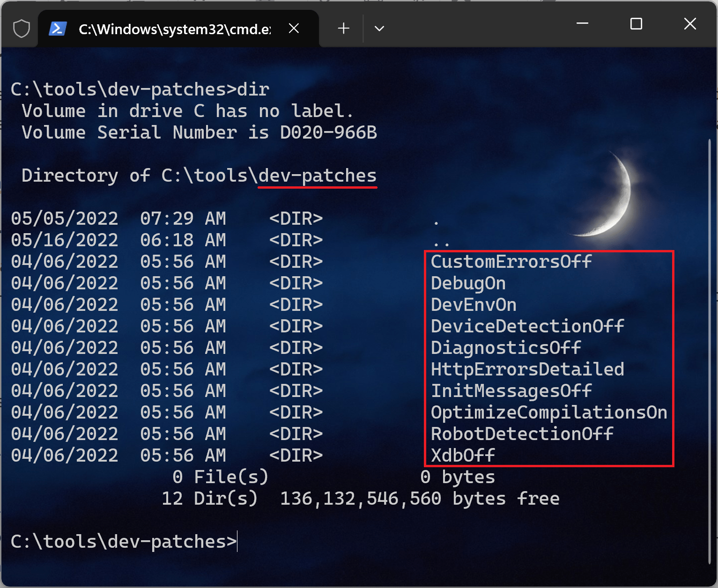Click the DebugOn directory name
The height and width of the screenshot is (588, 718).
[468, 283]
